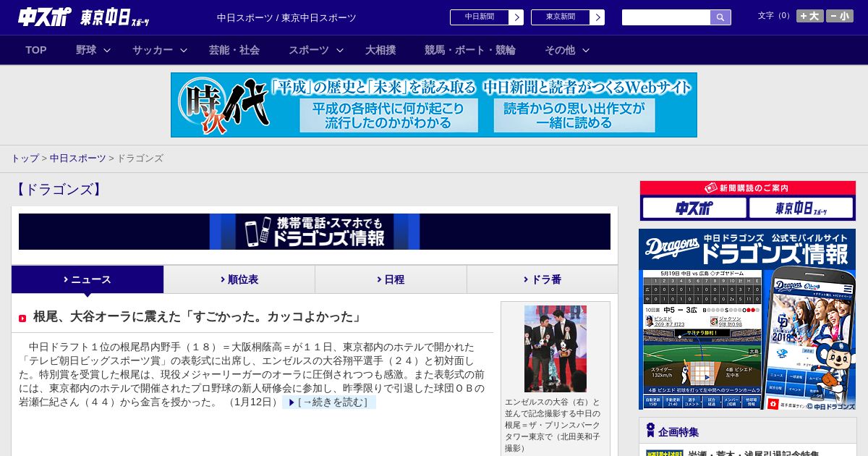
Task: Click the 中スポ logo in header
Action: click(x=45, y=17)
